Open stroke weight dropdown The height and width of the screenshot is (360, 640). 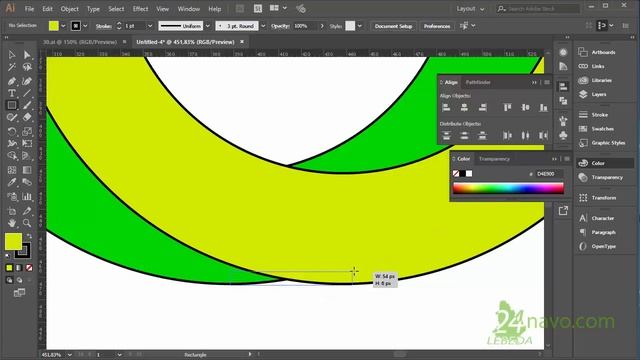click(x=150, y=26)
